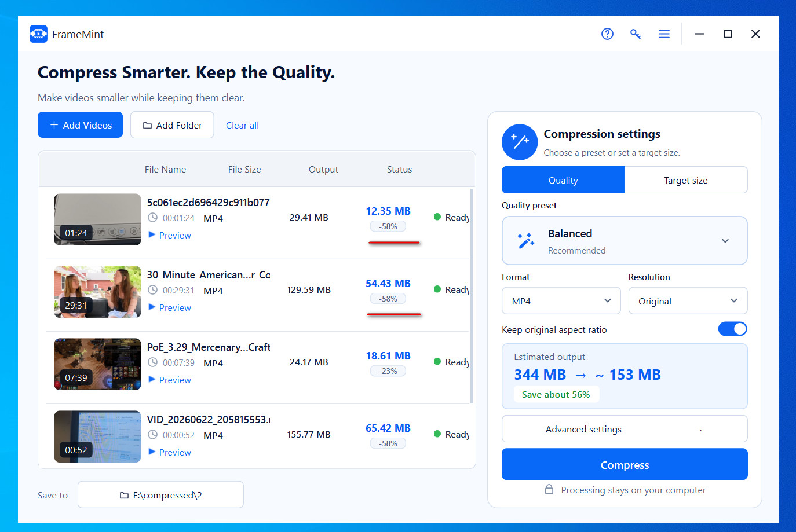The image size is (796, 532).
Task: Preview the 30_Minute_American video
Action: pyautogui.click(x=170, y=307)
